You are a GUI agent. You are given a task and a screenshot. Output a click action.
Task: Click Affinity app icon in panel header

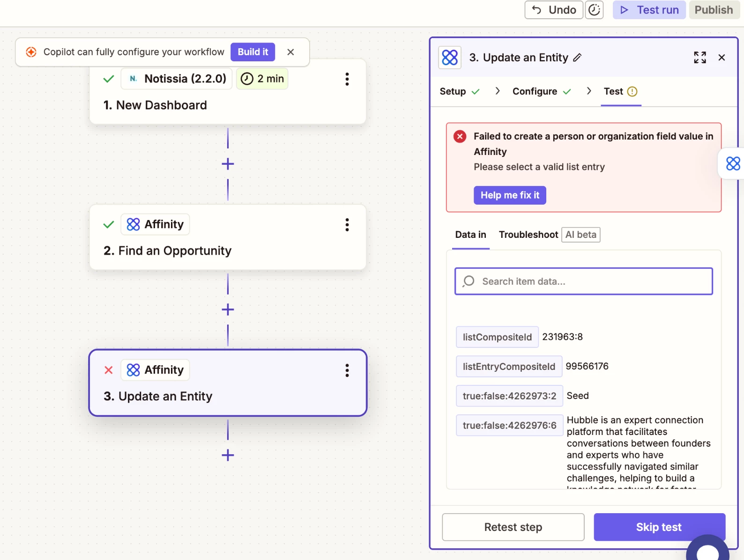[450, 58]
